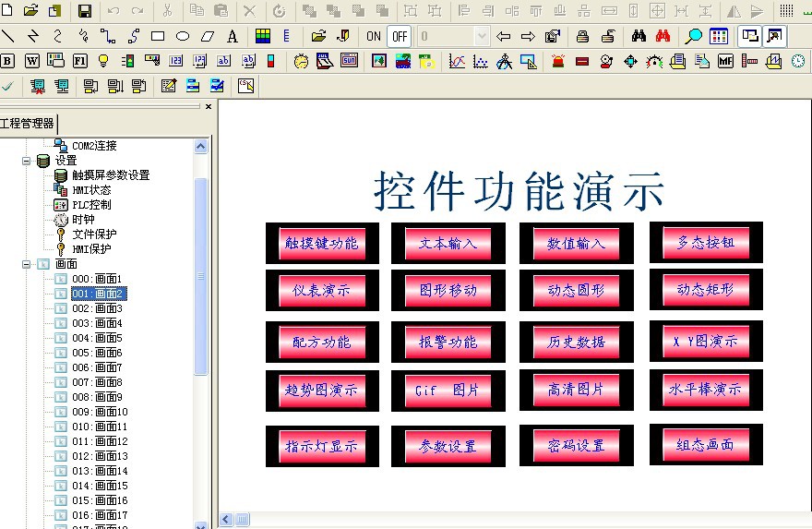The image size is (812, 529).
Task: Switch to the 工程管理器 tab
Action: pyautogui.click(x=28, y=124)
